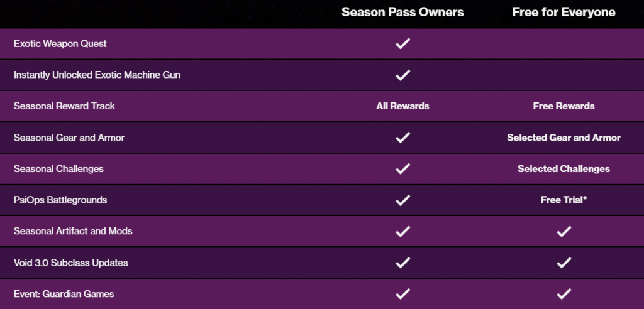Click Free for Everyone checkmark for Void 3.0 Subclass Updates
The height and width of the screenshot is (309, 644).
coord(563,263)
